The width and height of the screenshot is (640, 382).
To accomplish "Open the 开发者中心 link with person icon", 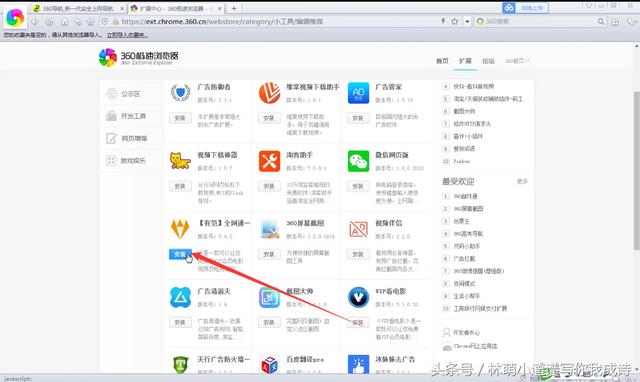I will [x=462, y=332].
